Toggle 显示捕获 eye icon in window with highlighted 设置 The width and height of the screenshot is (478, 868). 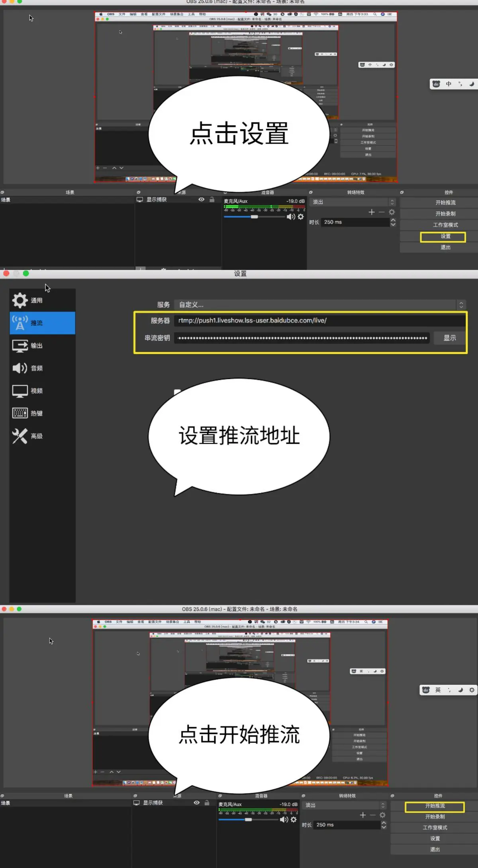pos(201,199)
